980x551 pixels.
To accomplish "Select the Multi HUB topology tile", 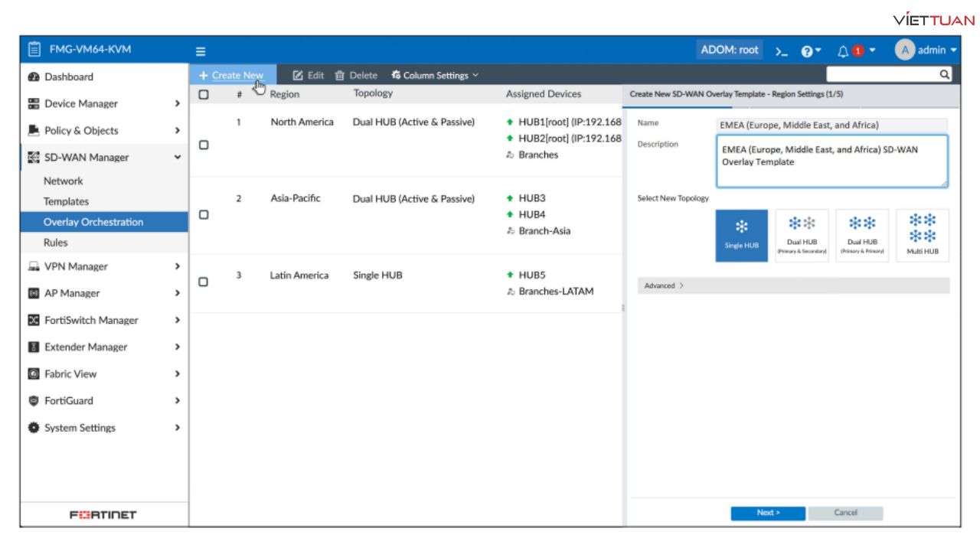I will coord(923,236).
